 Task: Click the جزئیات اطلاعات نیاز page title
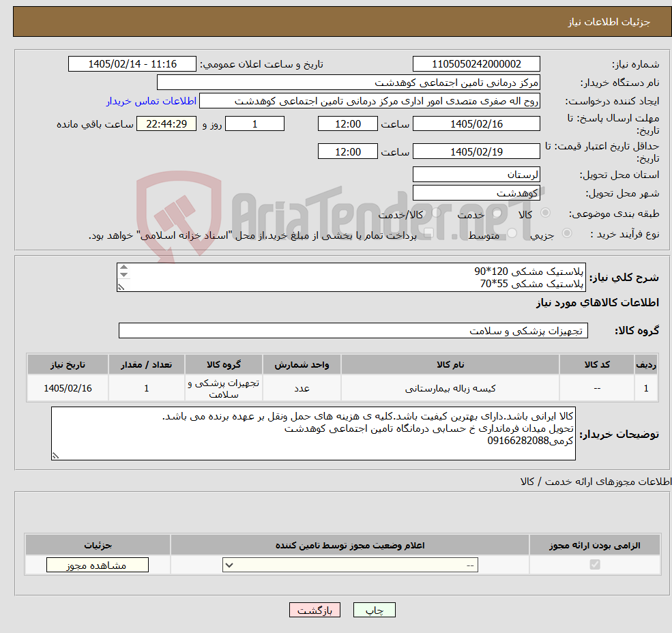[609, 22]
